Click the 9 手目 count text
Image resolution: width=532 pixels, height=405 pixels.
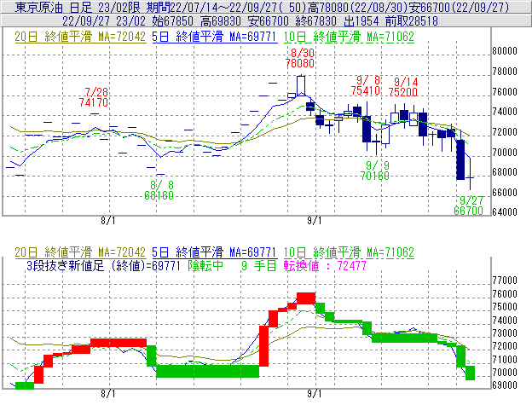tap(259, 265)
